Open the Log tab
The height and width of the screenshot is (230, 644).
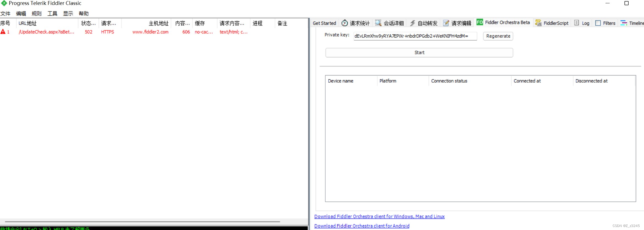point(582,23)
